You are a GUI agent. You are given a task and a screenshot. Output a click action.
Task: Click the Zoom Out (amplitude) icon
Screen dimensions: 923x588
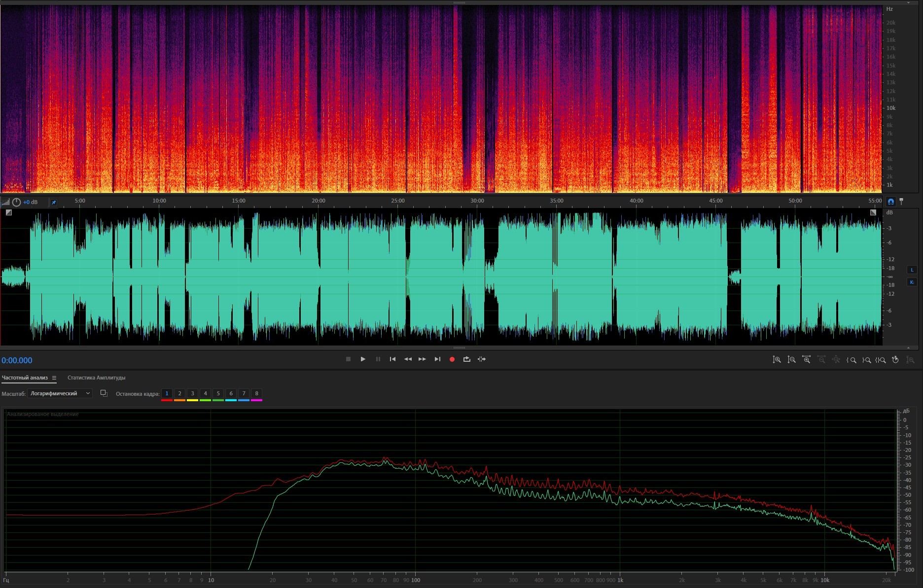pos(791,360)
